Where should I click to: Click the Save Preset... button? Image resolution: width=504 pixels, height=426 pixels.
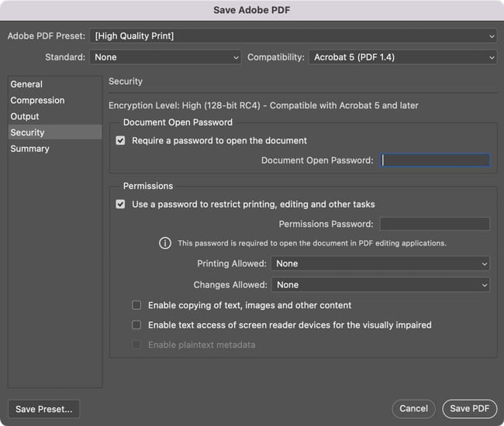click(x=44, y=409)
